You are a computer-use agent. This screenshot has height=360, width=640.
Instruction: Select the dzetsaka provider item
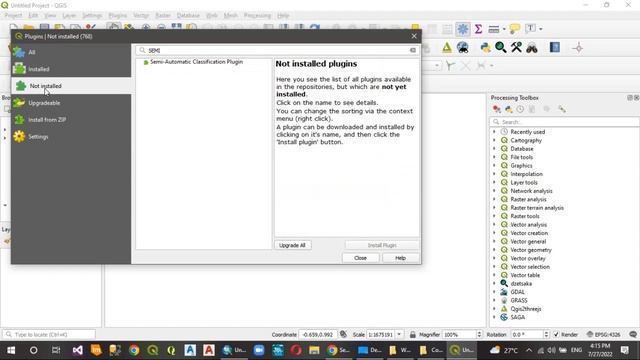pos(521,284)
